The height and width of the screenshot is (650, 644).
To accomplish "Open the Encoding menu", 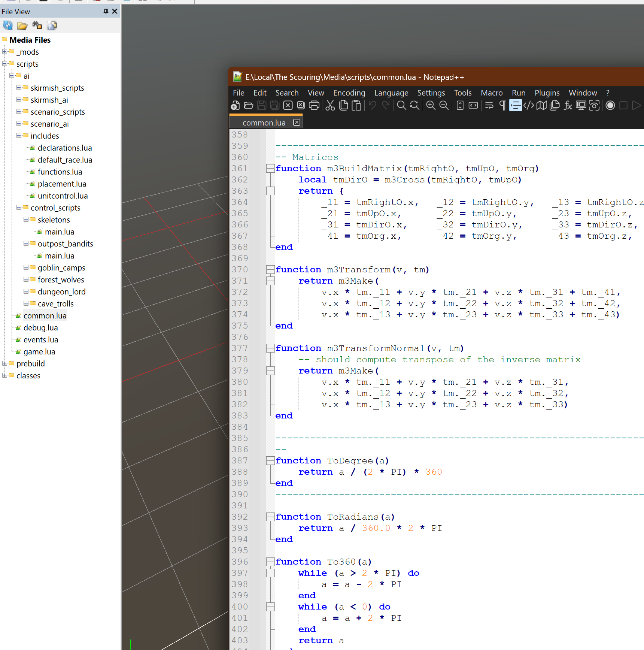I will click(349, 93).
